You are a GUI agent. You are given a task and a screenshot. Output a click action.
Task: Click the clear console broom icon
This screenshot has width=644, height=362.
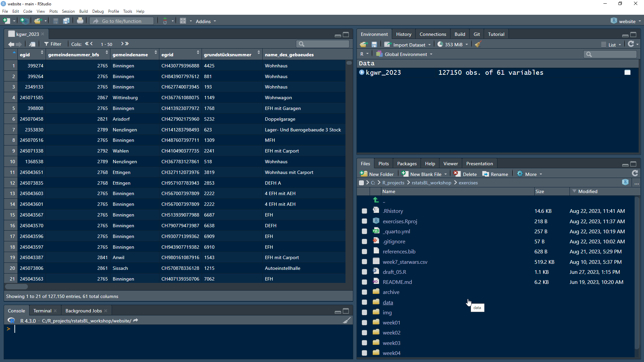coord(347,320)
